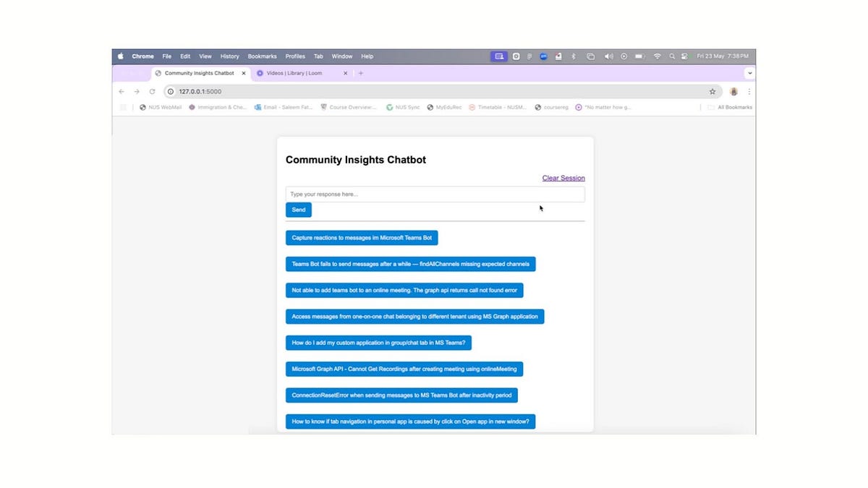Open the NUS WebMail bookmark

coord(161,107)
